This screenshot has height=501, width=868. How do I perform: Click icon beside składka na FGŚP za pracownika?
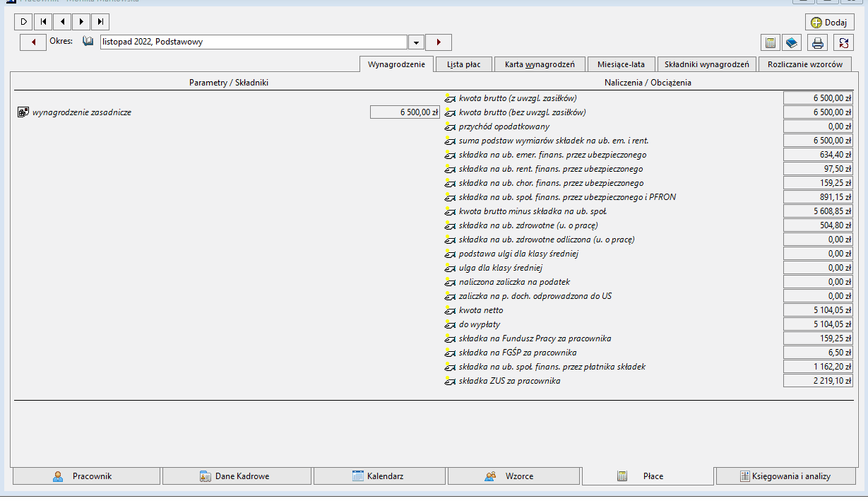click(450, 352)
